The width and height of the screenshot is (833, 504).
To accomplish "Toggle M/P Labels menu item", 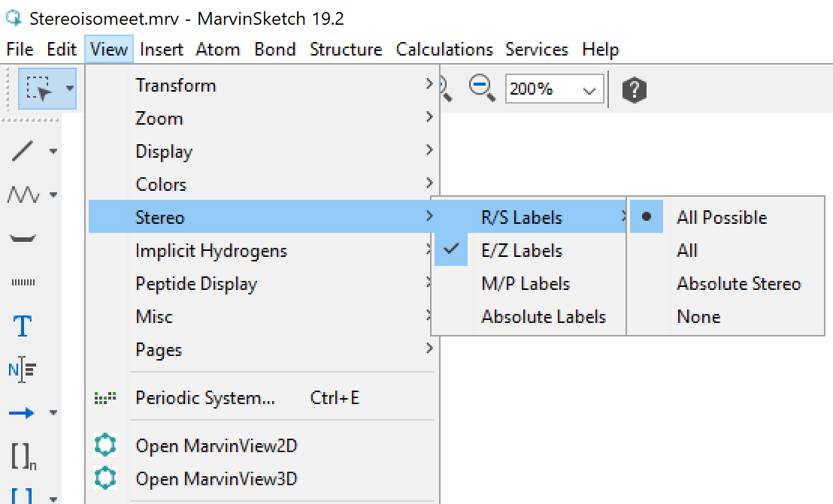I will (x=526, y=284).
